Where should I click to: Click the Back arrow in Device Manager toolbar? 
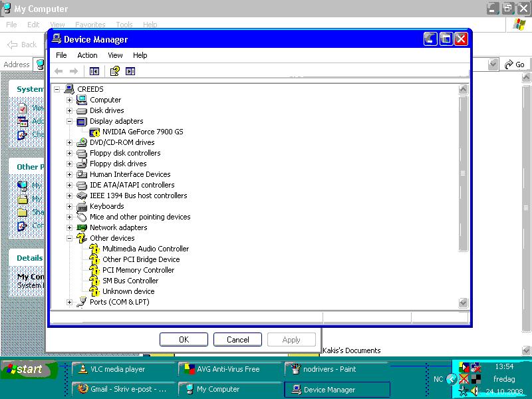point(59,71)
